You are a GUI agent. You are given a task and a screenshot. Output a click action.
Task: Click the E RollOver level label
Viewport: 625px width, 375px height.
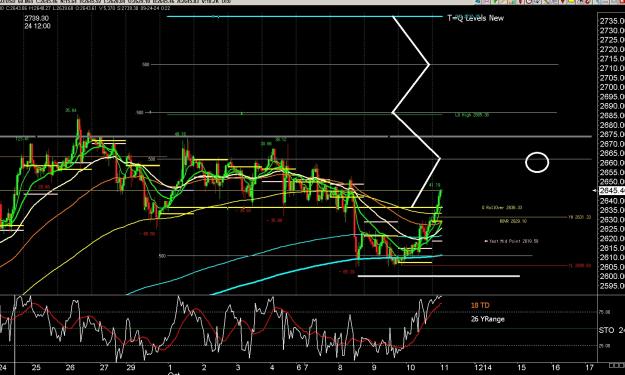502,208
